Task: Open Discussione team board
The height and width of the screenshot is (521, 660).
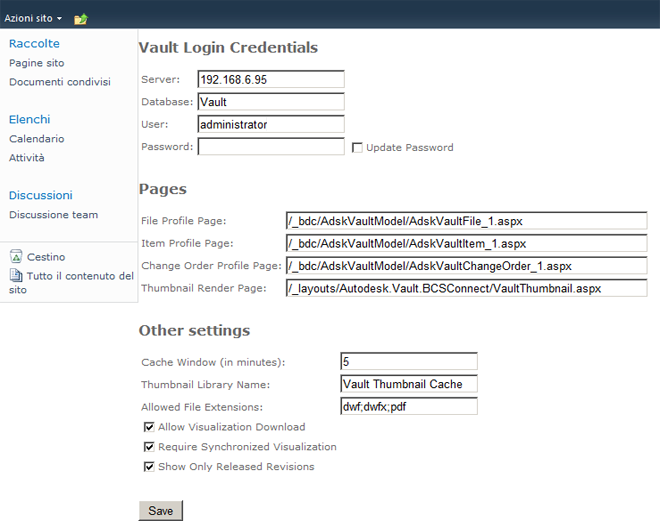Action: pyautogui.click(x=53, y=215)
